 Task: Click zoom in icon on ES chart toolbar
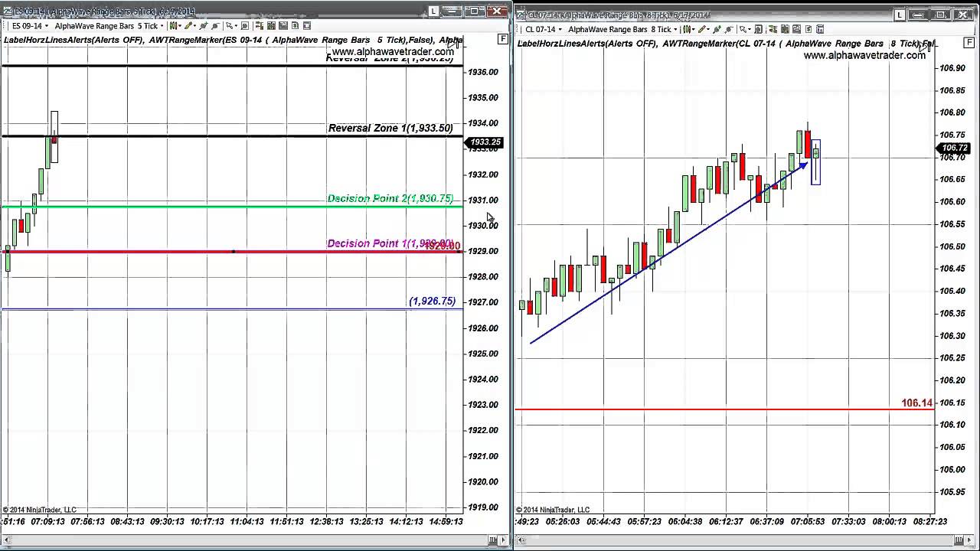coord(204,26)
